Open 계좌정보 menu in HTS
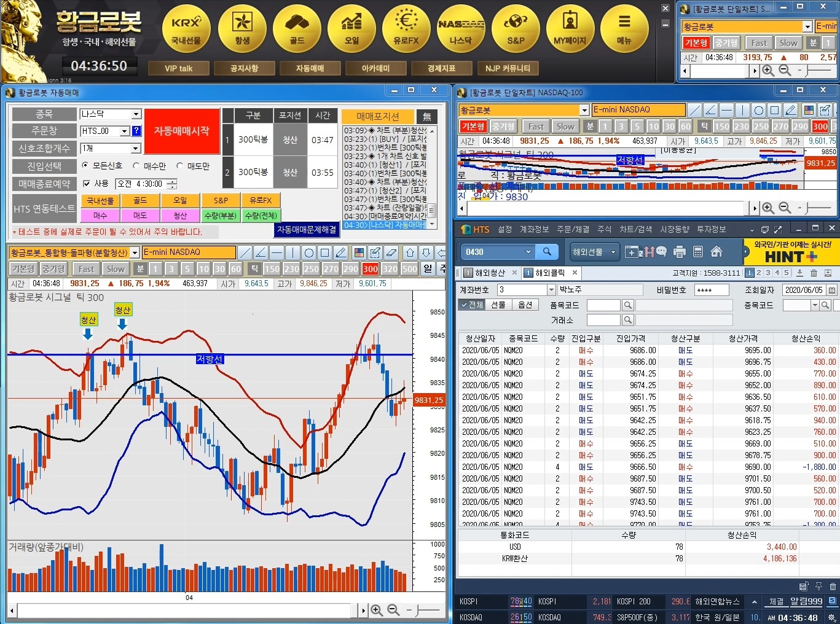Viewport: 840px width, 624px height. point(535,229)
